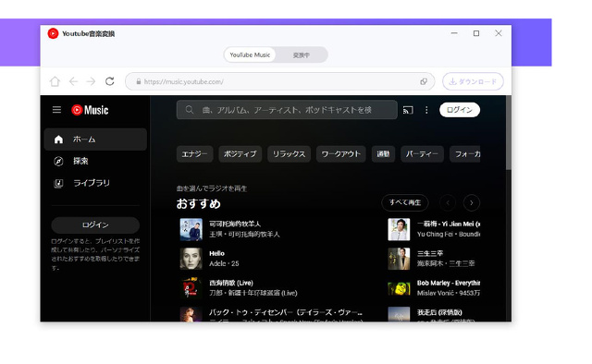Click the song title Hello
Viewport: 592px width, 364px height.
(x=216, y=253)
